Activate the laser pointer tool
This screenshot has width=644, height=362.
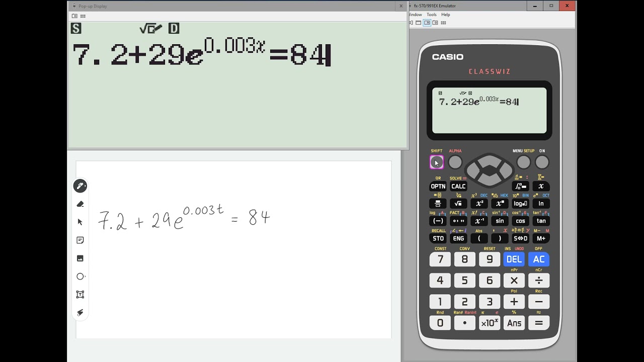click(x=80, y=313)
